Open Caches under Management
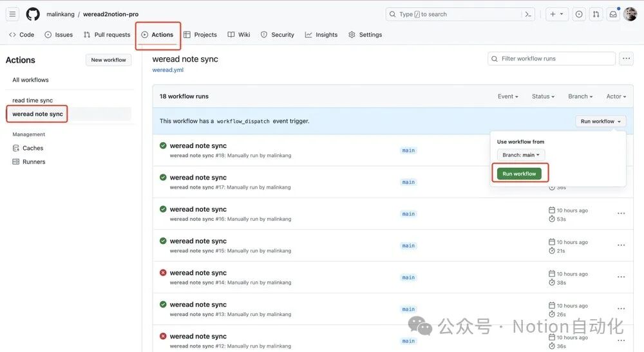Image resolution: width=644 pixels, height=352 pixels. coord(28,148)
